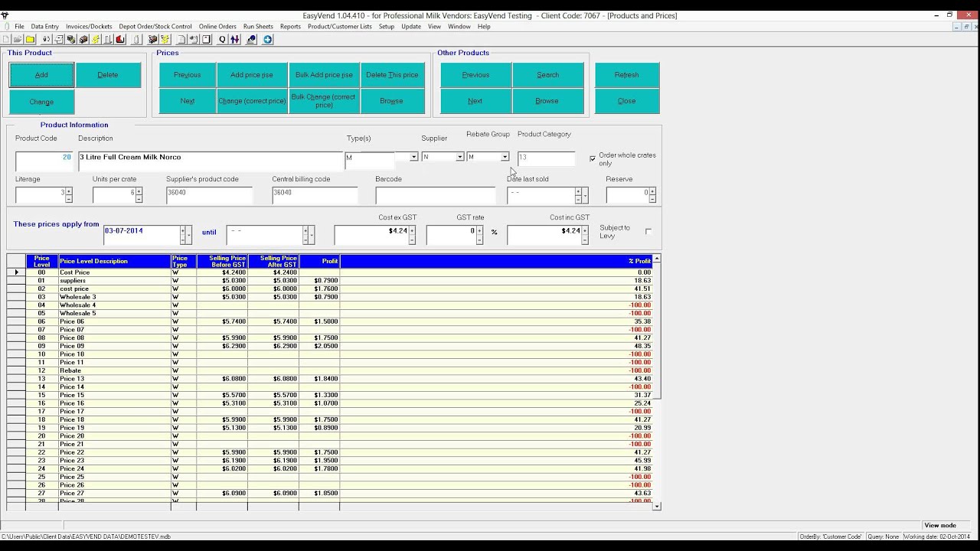Click the teal Close button
The width and height of the screenshot is (980, 551).
626,101
